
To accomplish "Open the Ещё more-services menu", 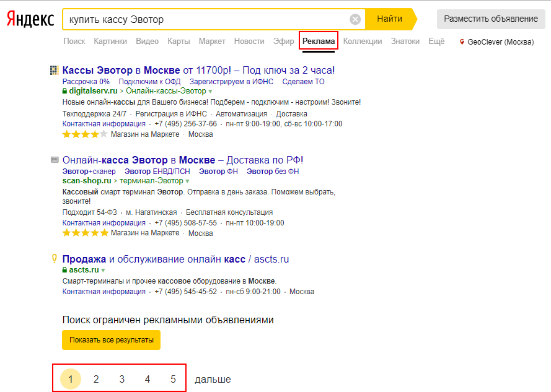I will (x=436, y=41).
